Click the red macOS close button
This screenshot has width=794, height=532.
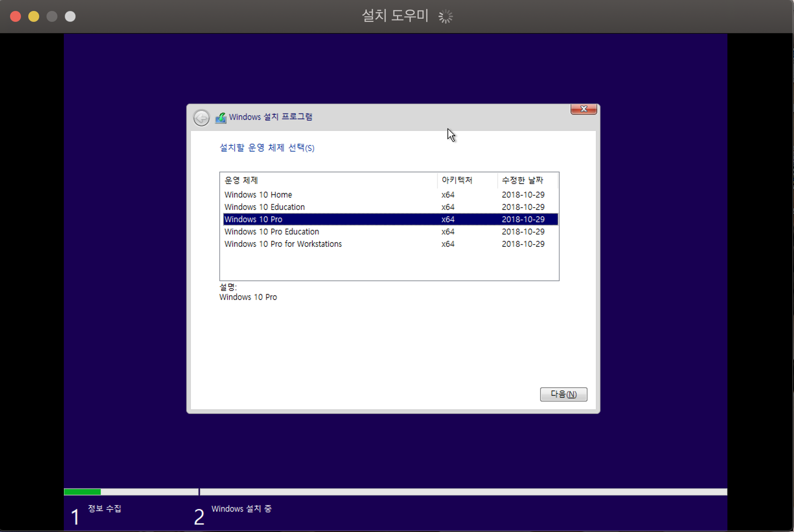point(15,16)
